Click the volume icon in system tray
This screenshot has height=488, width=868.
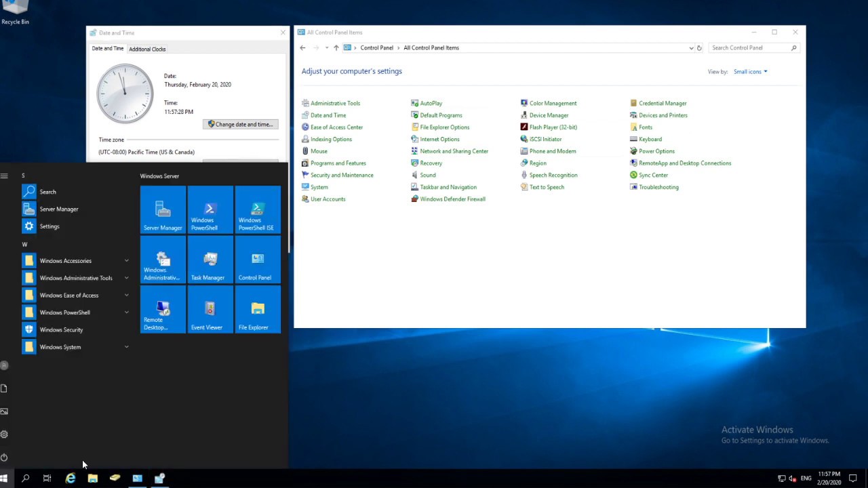[x=792, y=479]
